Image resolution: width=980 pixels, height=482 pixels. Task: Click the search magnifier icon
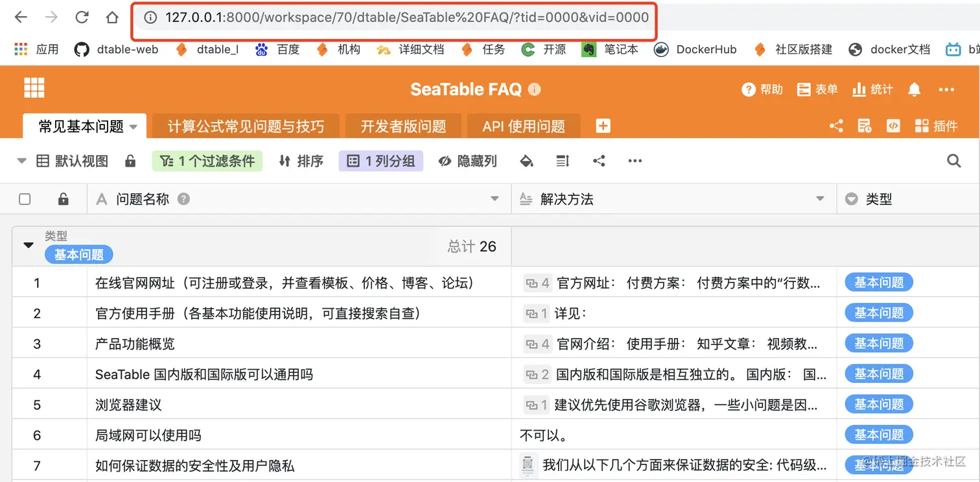[953, 161]
